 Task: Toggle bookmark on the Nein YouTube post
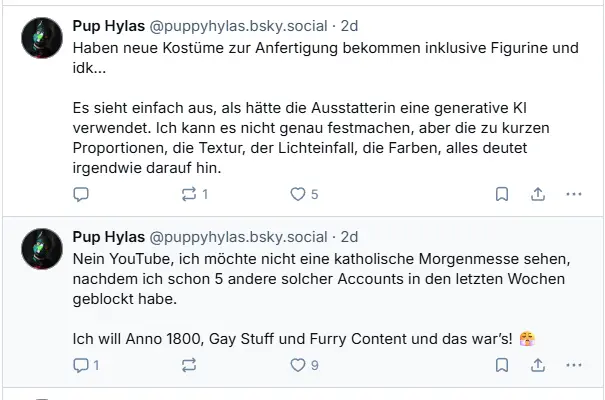pyautogui.click(x=502, y=366)
